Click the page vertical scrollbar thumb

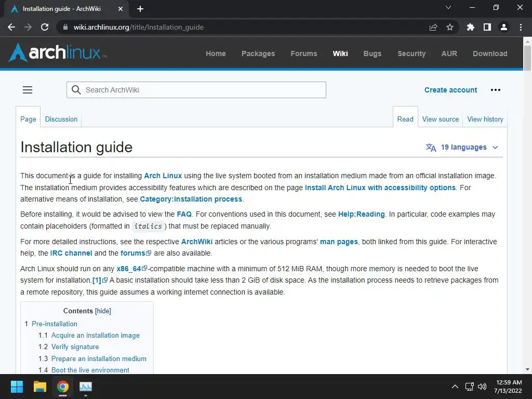tap(527, 58)
